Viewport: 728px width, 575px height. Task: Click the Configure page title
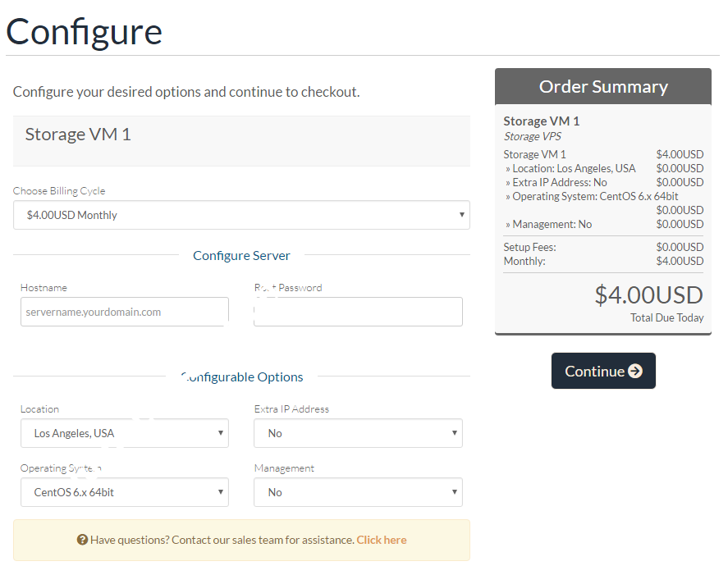pos(85,31)
